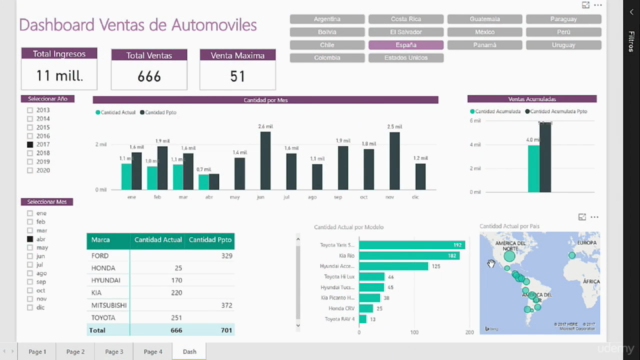Go to next page tabs arrow
640x360 pixels.
(x=13, y=351)
